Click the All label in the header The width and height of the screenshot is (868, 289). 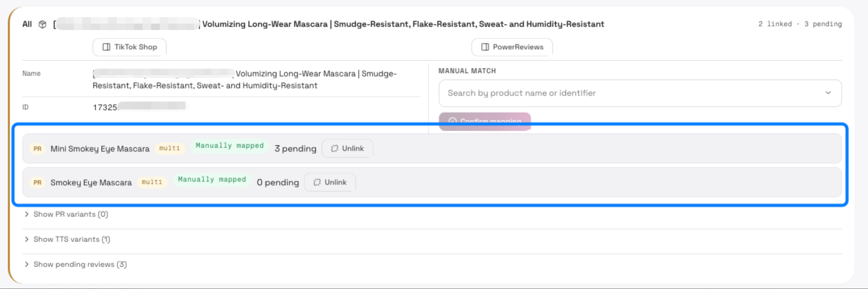click(27, 24)
